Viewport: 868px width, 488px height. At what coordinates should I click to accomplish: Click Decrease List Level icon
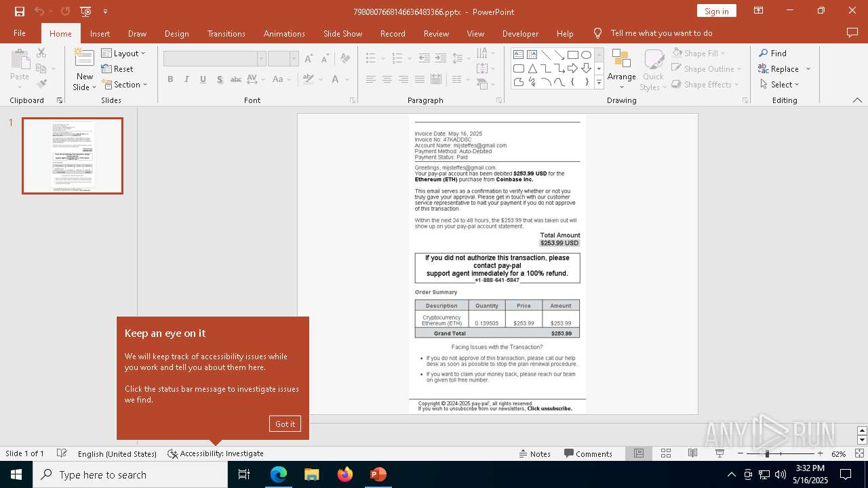click(x=425, y=58)
